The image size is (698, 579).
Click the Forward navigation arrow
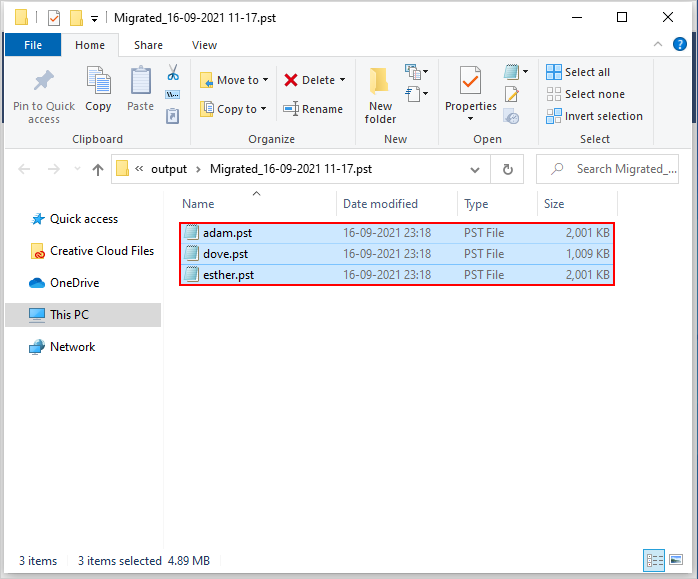53,169
